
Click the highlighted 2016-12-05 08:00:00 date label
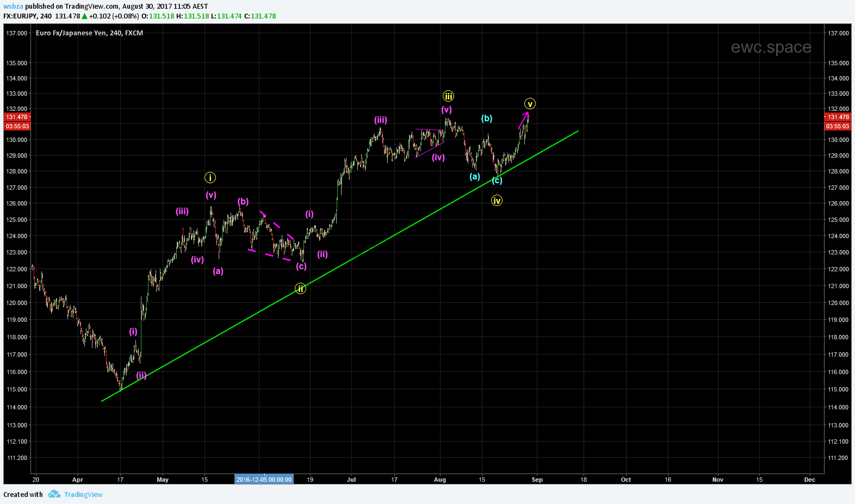[x=264, y=480]
